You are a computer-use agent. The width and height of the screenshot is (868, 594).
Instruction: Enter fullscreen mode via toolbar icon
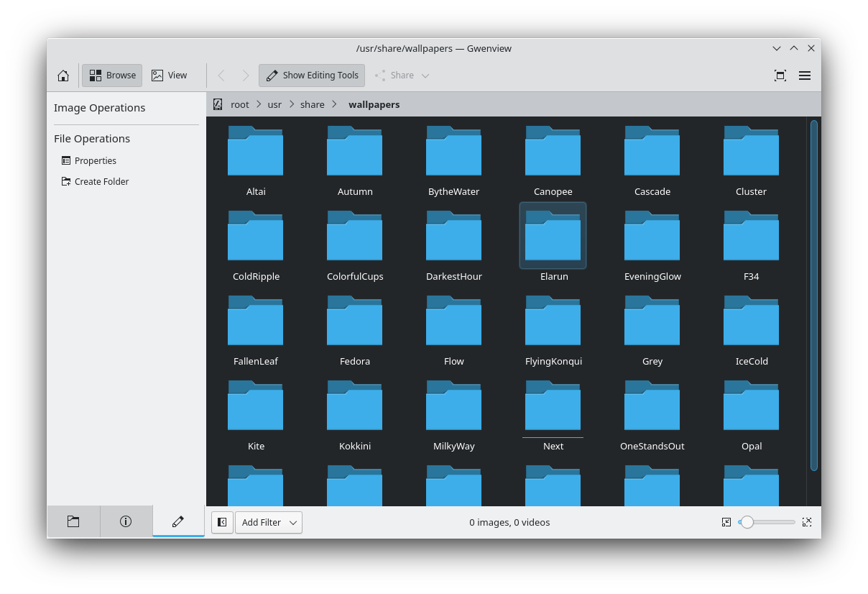point(780,76)
